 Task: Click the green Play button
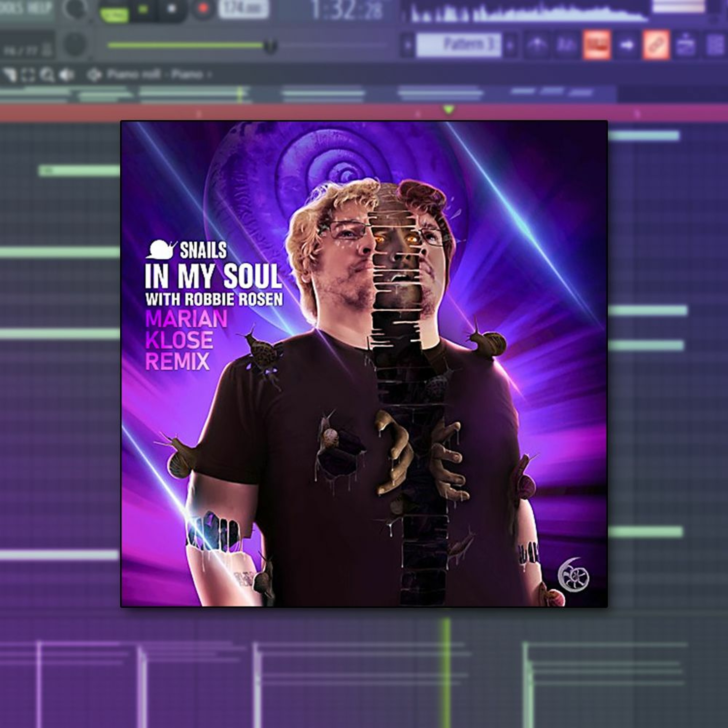pos(144,9)
